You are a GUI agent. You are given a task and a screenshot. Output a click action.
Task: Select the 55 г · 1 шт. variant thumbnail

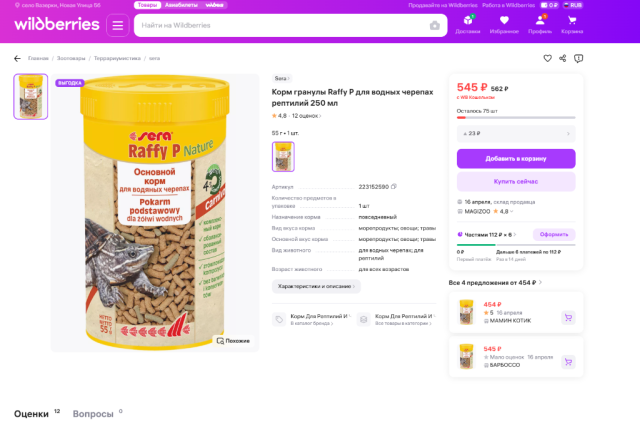[x=283, y=156]
